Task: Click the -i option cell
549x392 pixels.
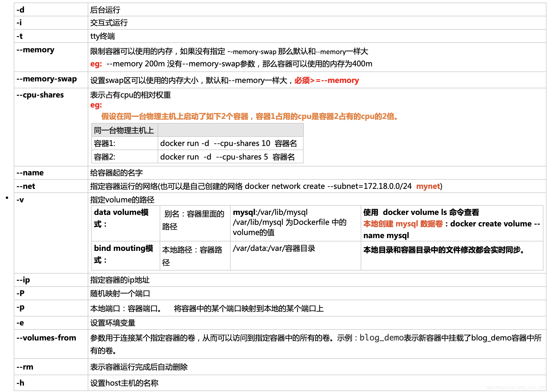Action: pos(51,23)
